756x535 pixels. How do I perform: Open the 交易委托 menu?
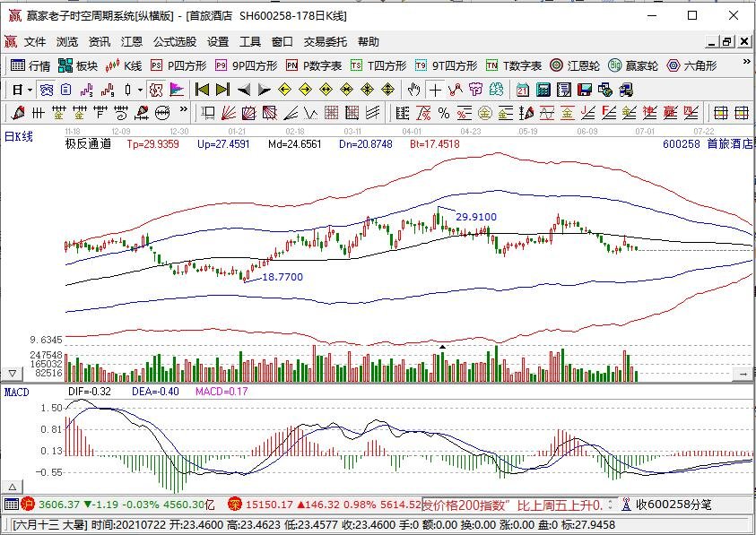pyautogui.click(x=326, y=42)
